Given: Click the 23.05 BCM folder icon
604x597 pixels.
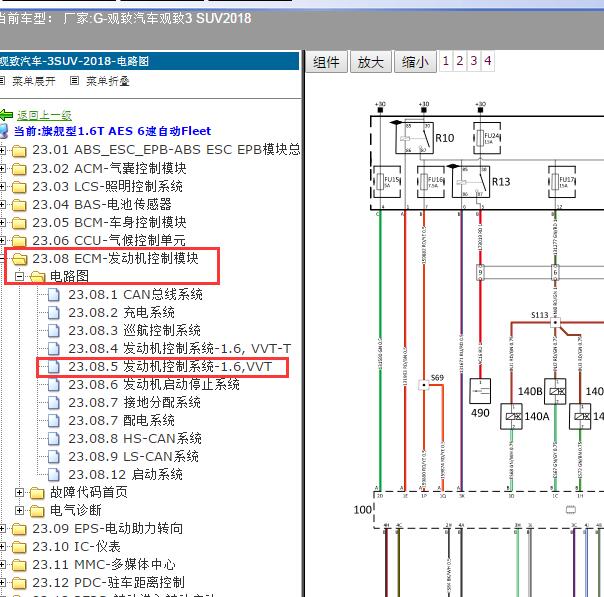Looking at the screenshot, I should point(19,223).
